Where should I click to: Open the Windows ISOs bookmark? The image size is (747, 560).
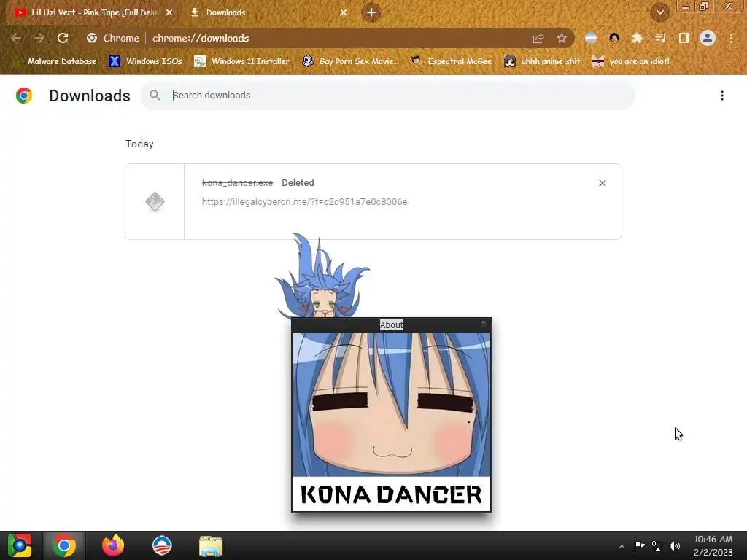[x=145, y=61]
